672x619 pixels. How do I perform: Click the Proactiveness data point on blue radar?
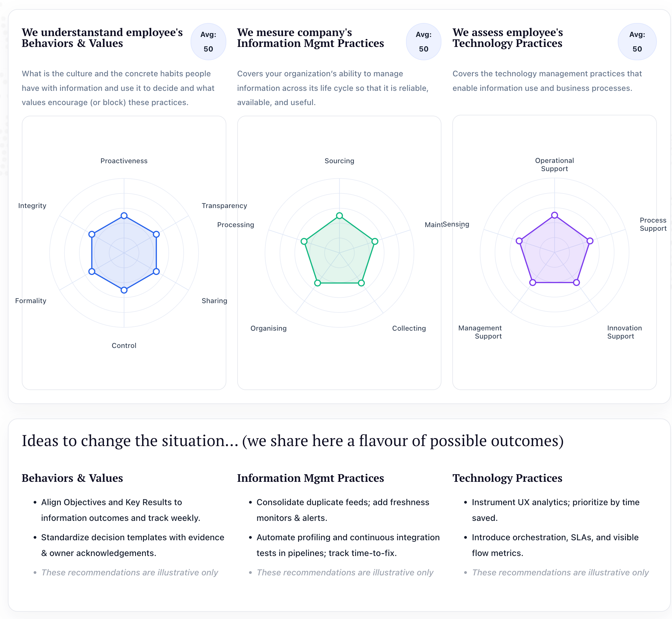124,216
